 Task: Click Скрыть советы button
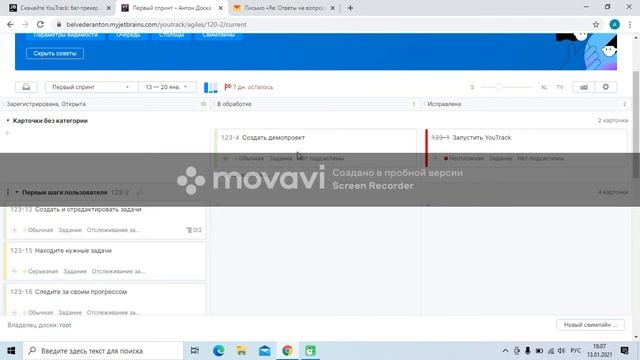point(55,53)
